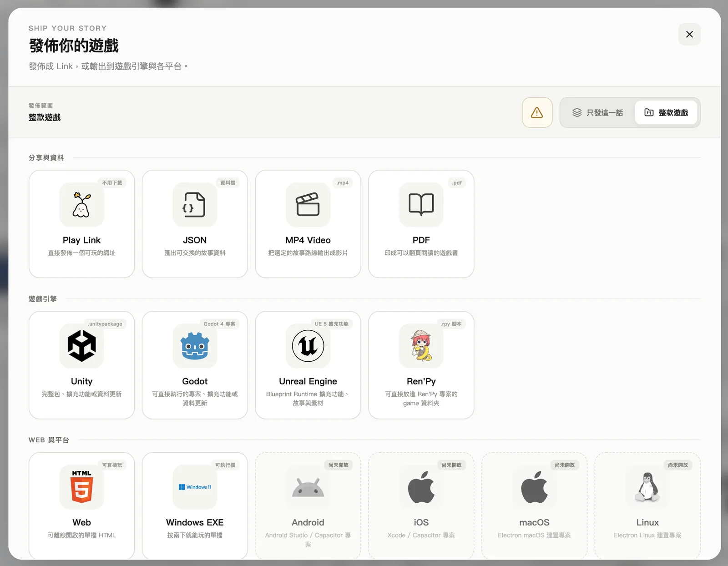Open the warning triangle alert button
The image size is (728, 566).
[x=537, y=112]
